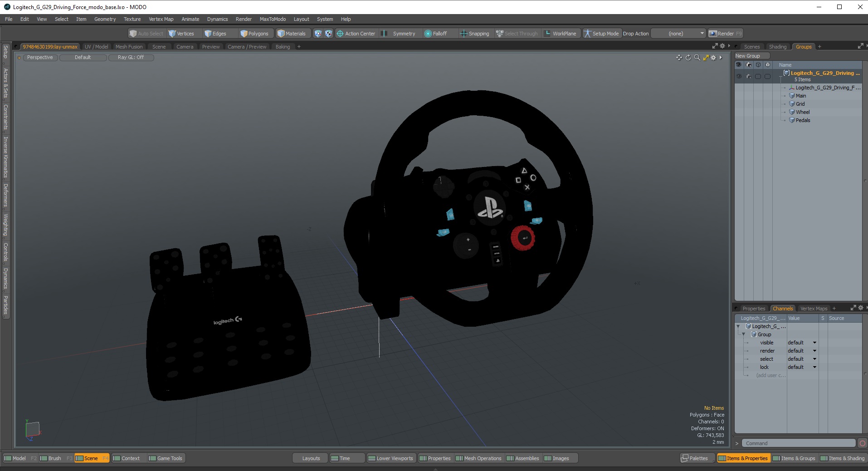Screen dimensions: 868x471
Task: Click the Name column header in Groups
Action: (x=785, y=65)
